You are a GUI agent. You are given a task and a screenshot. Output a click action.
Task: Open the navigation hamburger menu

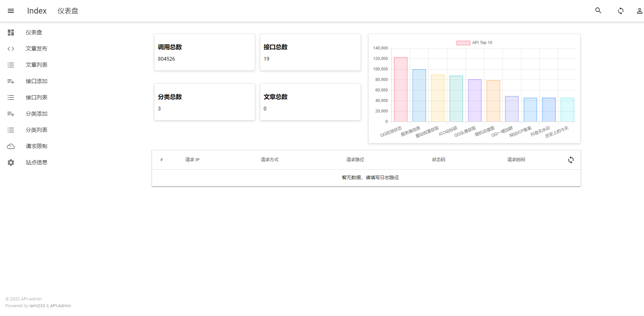tap(11, 10)
